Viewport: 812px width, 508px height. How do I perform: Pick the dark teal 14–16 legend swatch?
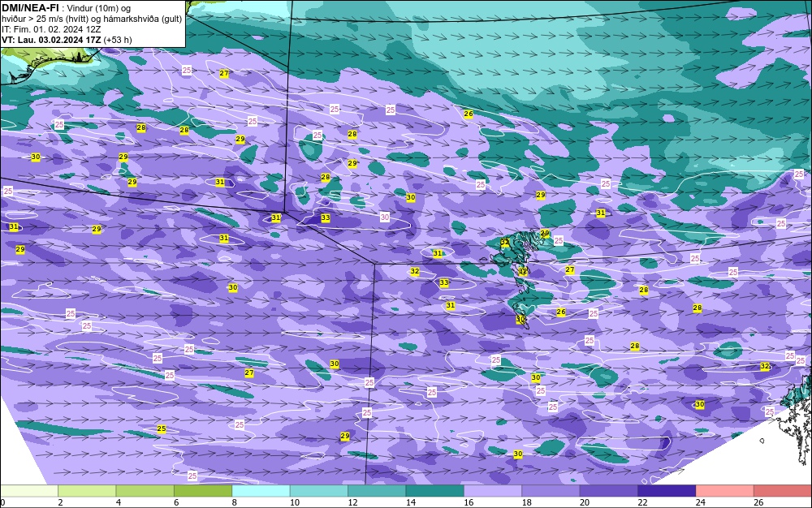click(x=435, y=491)
